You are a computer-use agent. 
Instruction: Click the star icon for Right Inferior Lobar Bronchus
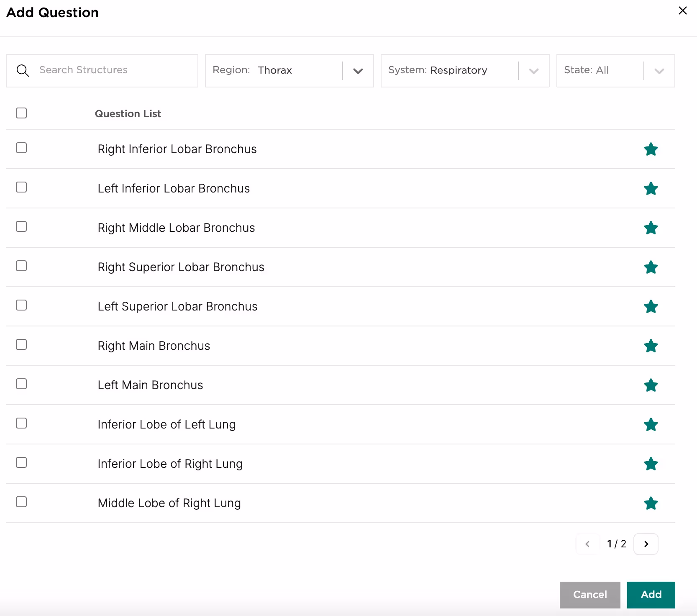pyautogui.click(x=651, y=149)
